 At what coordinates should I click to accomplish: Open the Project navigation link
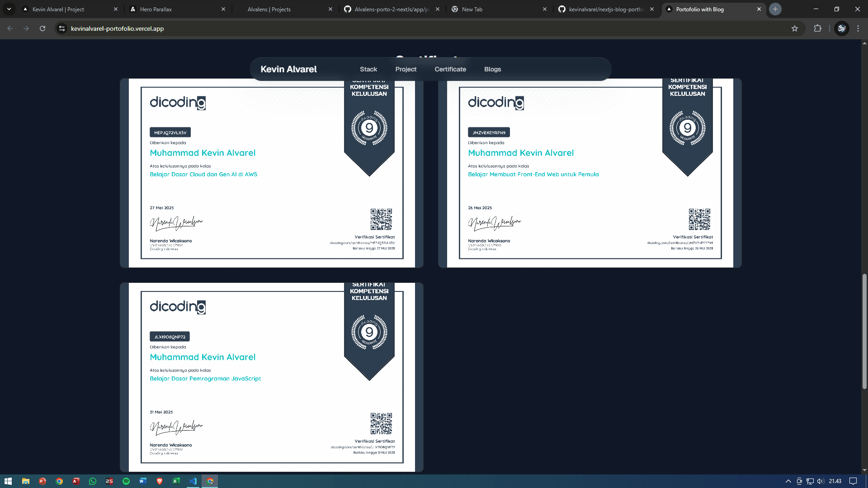pos(406,69)
